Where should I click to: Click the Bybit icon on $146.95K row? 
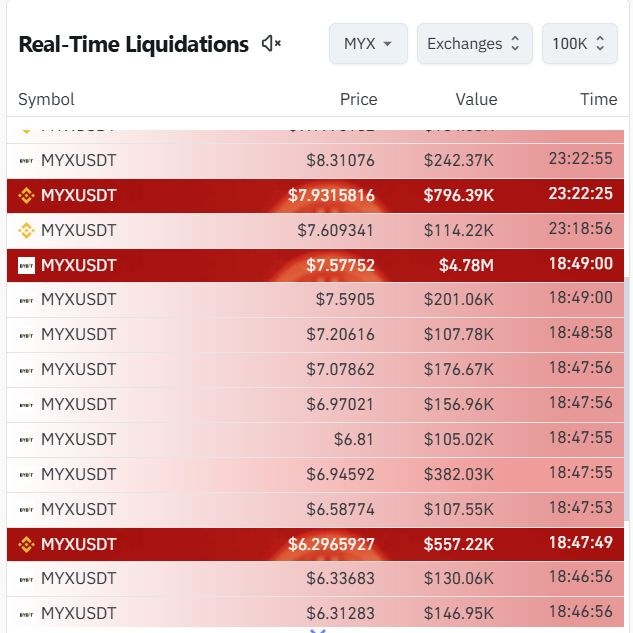pyautogui.click(x=26, y=614)
